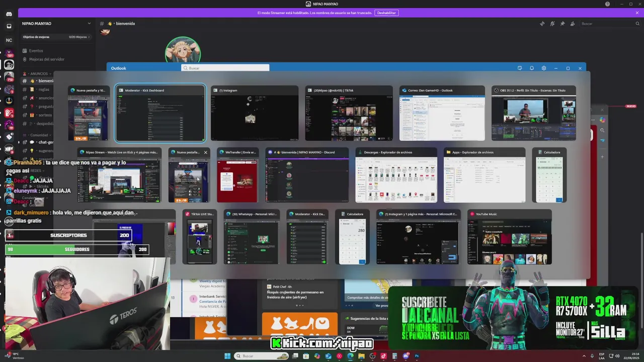Screen dimensions: 644x362
Task: Open the Discord inbox icon in sidebar
Action: click(x=9, y=26)
